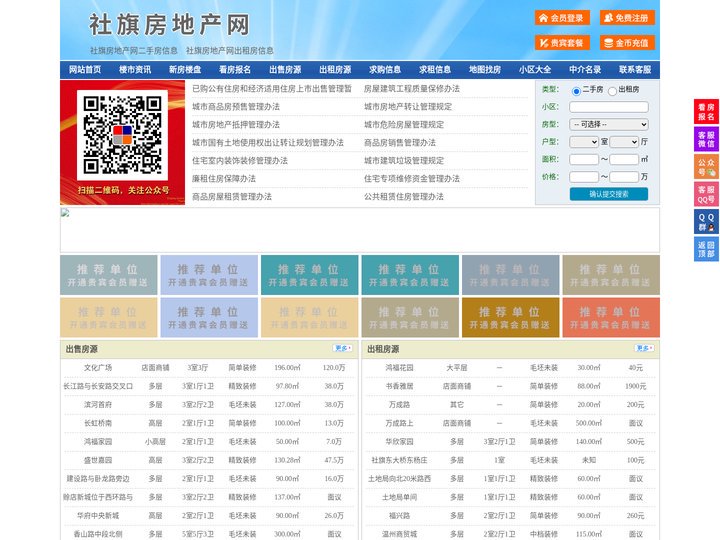The width and height of the screenshot is (720, 540).
Task: Click the 公众号 side icon
Action: 706,167
